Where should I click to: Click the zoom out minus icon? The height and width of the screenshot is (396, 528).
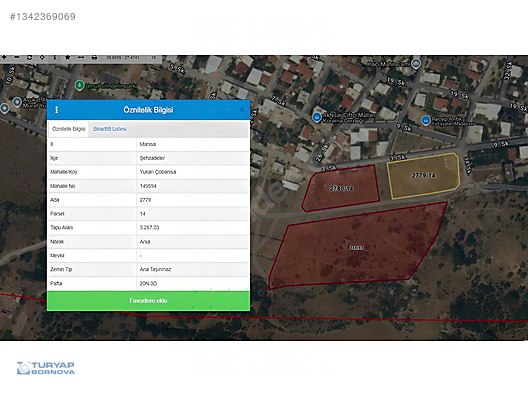coord(17,58)
